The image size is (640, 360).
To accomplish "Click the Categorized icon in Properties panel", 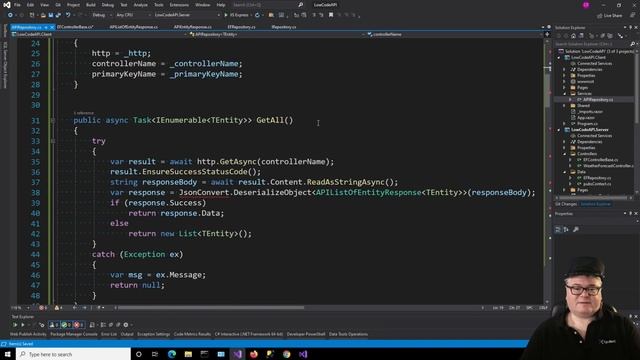I will (x=558, y=230).
